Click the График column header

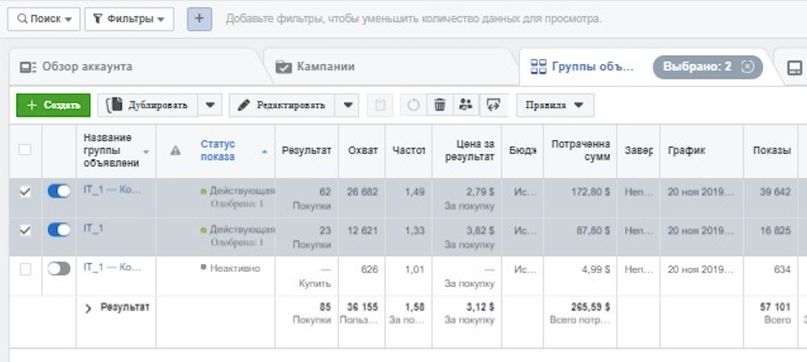click(686, 150)
